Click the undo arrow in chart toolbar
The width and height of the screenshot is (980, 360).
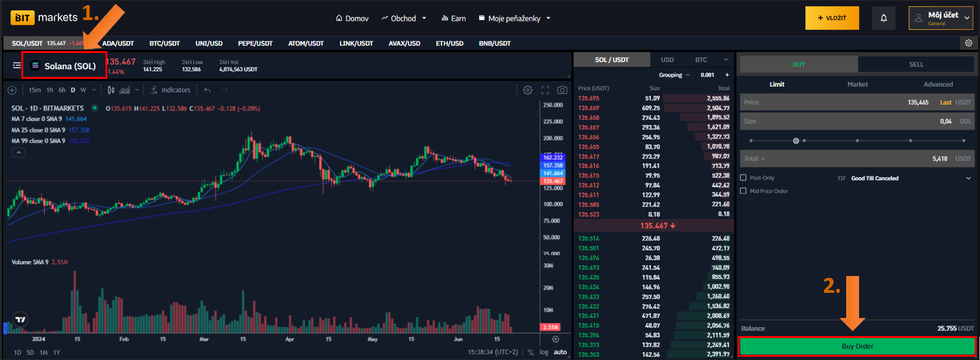pyautogui.click(x=208, y=90)
